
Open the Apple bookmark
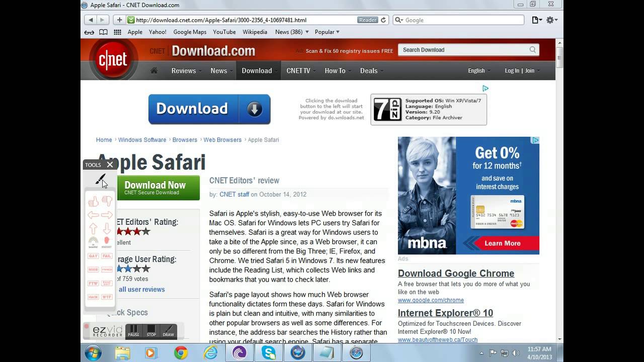pos(135,32)
